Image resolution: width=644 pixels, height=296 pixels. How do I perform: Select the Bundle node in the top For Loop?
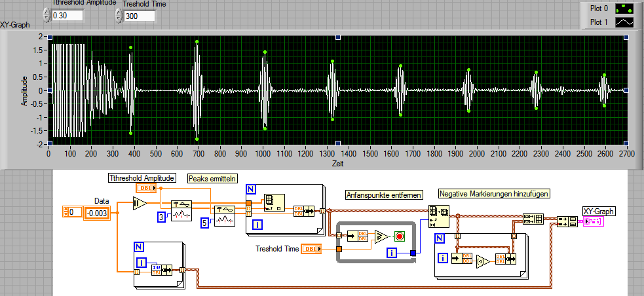pos(304,212)
